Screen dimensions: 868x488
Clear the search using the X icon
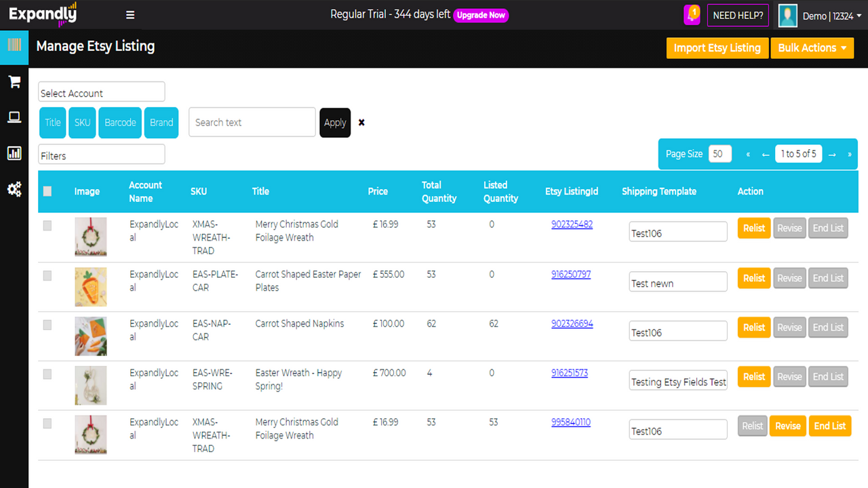click(361, 123)
